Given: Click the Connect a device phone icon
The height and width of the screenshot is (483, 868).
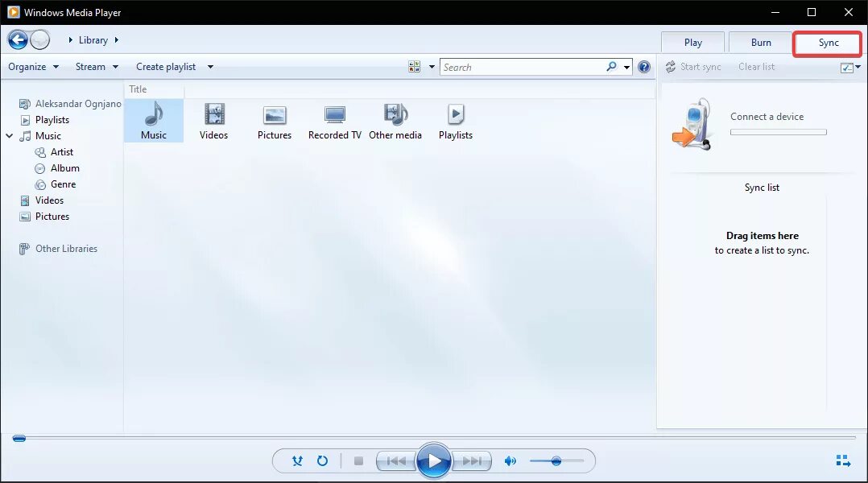Looking at the screenshot, I should coord(692,125).
